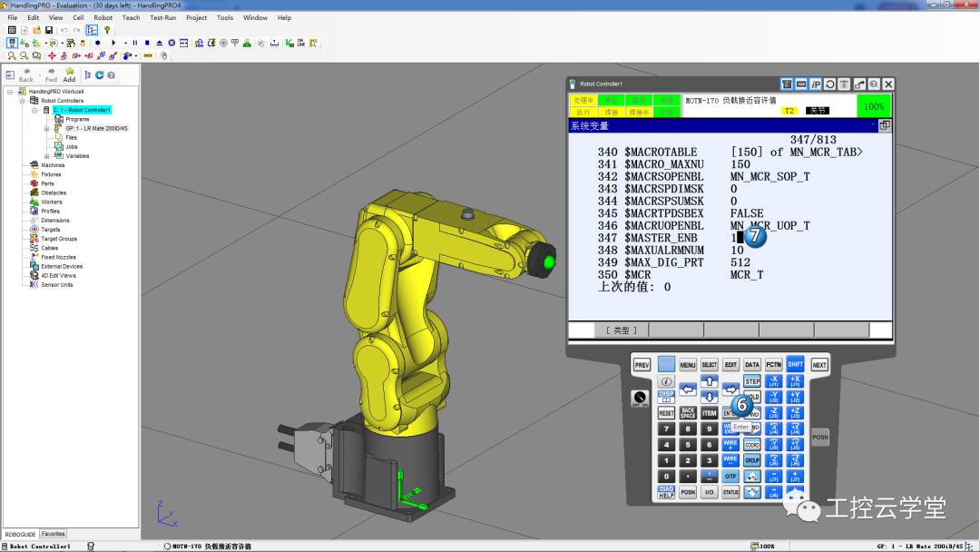Click the iP icon in pendant title bar
Image resolution: width=980 pixels, height=552 pixels.
[x=816, y=84]
